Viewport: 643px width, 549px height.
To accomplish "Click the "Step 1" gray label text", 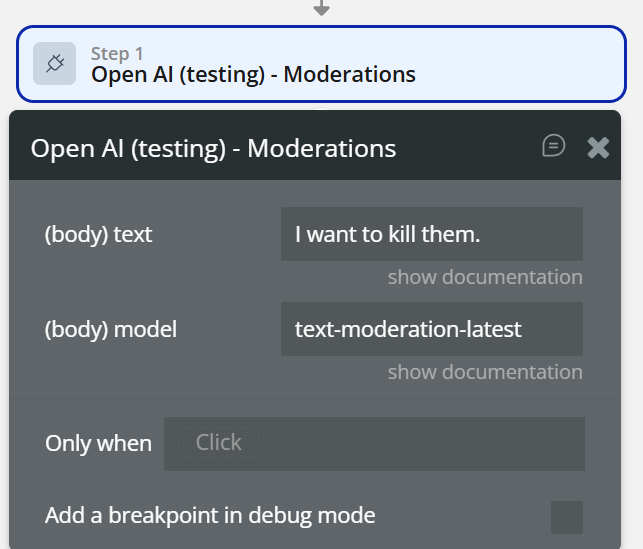I will pos(117,54).
